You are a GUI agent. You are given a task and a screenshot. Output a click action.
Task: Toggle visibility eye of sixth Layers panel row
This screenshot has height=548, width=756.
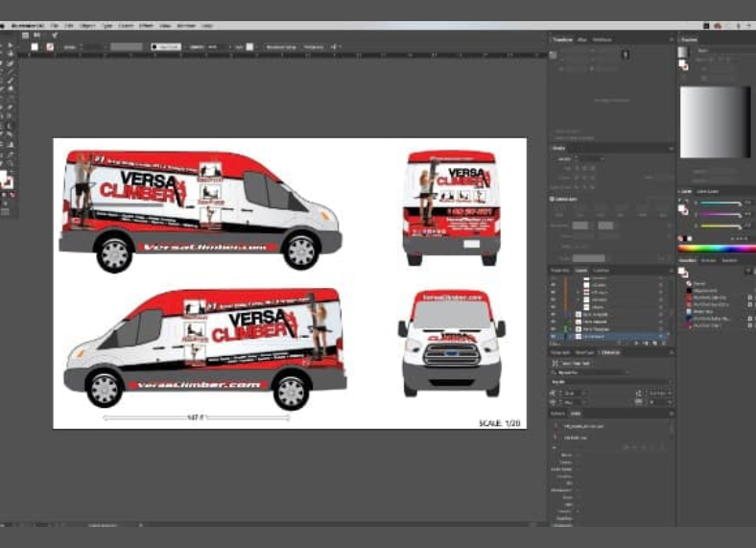553,315
